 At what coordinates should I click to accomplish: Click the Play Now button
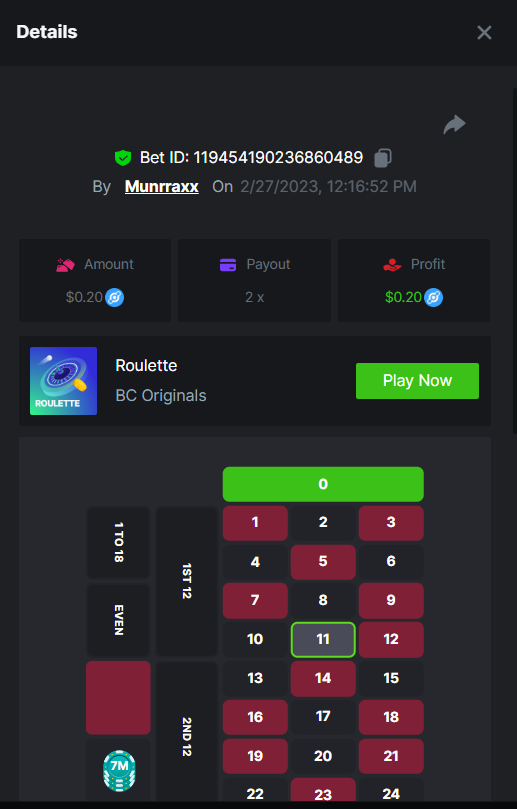[417, 381]
